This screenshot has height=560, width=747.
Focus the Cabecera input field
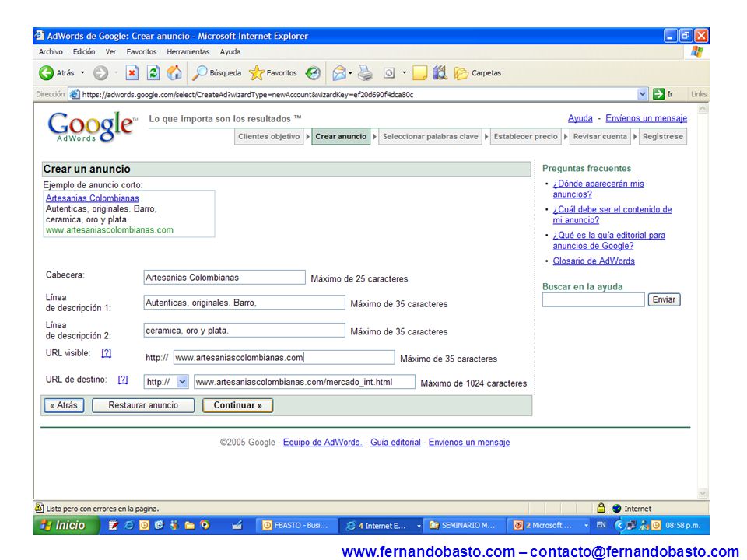click(x=224, y=278)
